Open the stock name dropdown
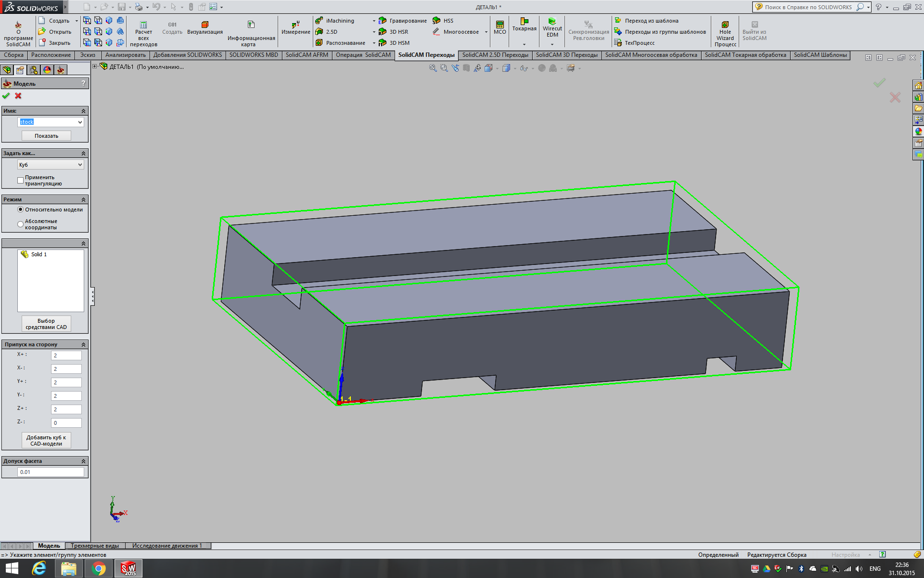This screenshot has height=578, width=924. tap(80, 122)
